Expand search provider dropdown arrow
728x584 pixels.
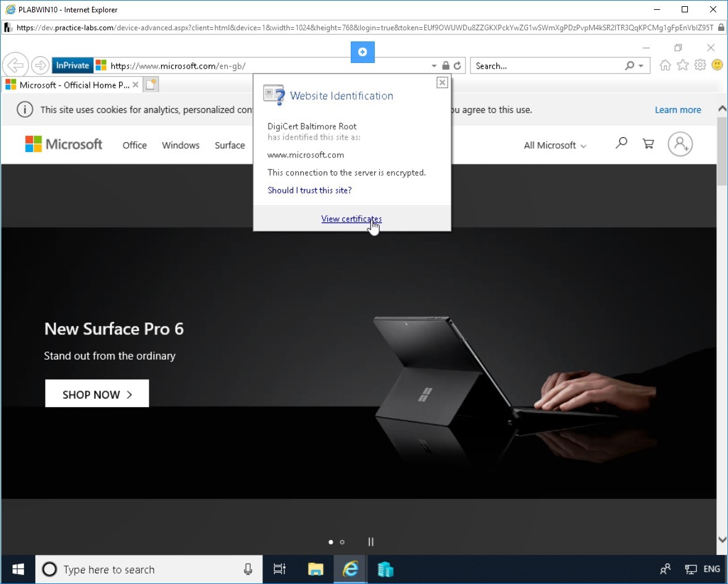coord(641,66)
